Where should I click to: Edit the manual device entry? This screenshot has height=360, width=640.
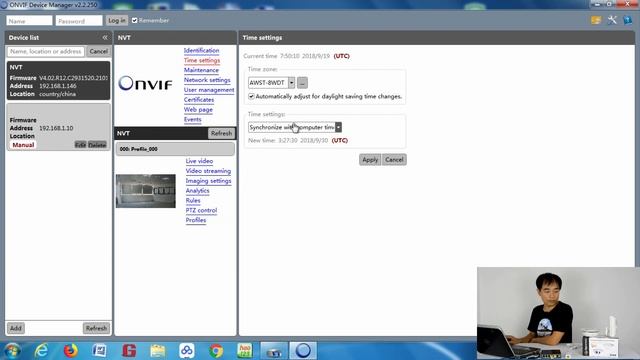coord(80,145)
